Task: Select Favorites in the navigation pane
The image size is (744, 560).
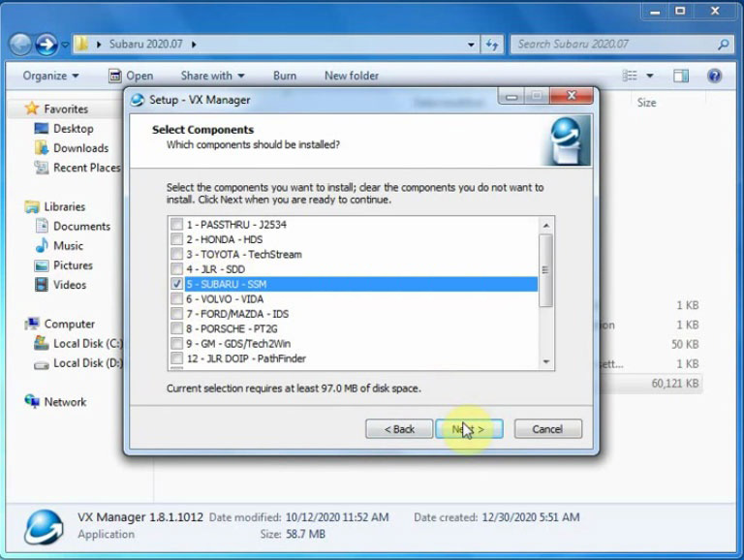Action: [x=66, y=109]
